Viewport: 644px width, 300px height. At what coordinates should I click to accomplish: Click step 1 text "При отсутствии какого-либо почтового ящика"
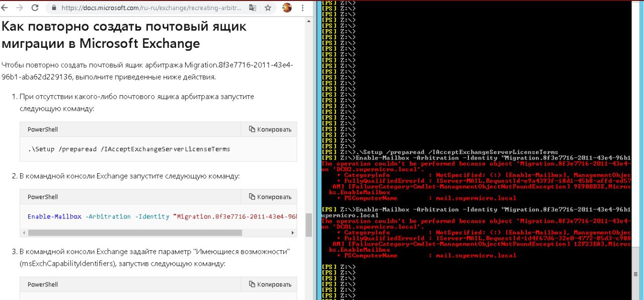(x=137, y=102)
